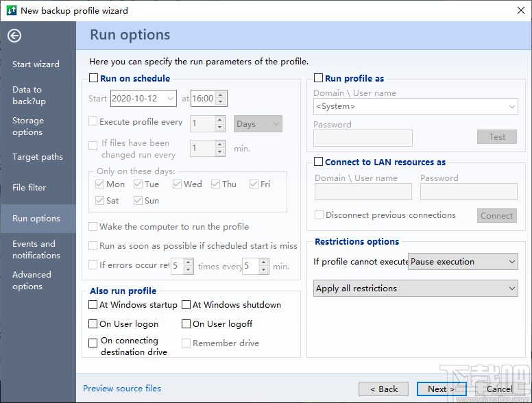Open the Domain \ User name System dropdown
This screenshot has height=403, width=532.
(415, 107)
